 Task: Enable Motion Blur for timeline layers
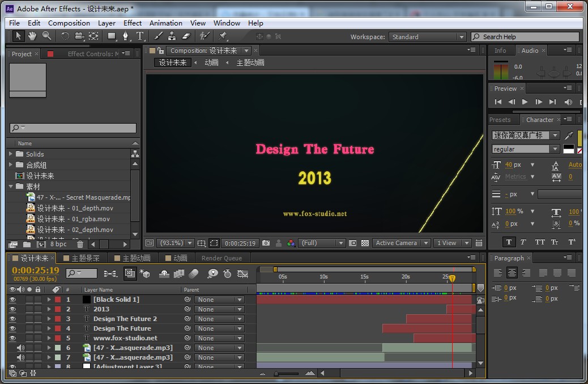point(194,273)
